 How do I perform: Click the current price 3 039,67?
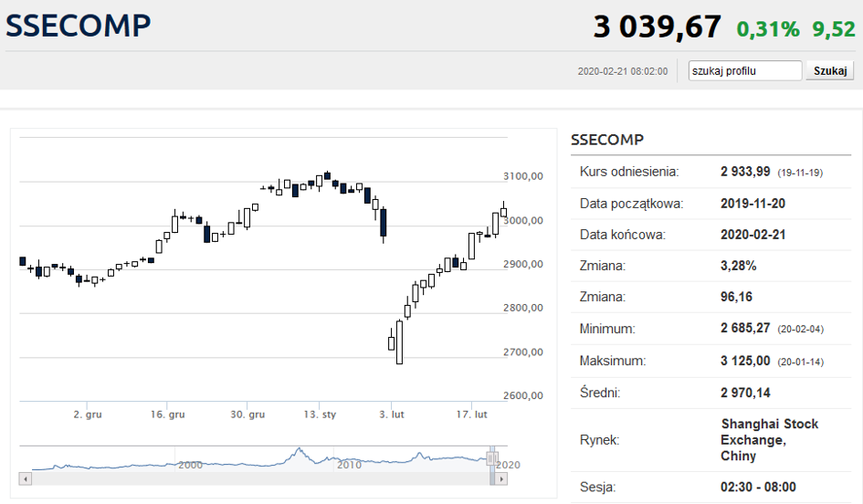[657, 26]
